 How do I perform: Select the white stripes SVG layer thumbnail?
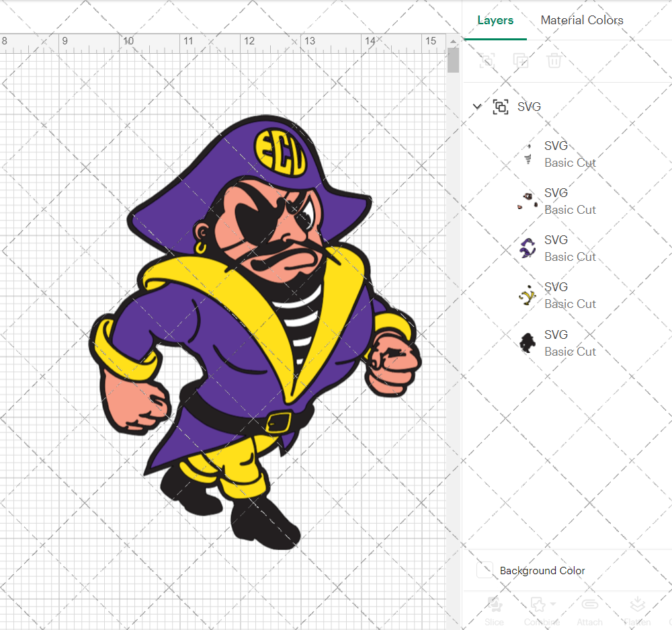(528, 155)
